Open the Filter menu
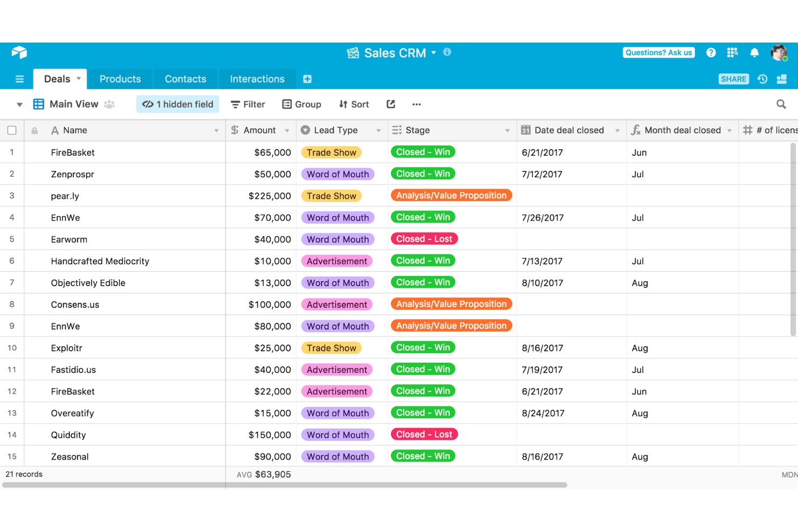Image resolution: width=798 pixels, height=532 pixels. pyautogui.click(x=248, y=104)
